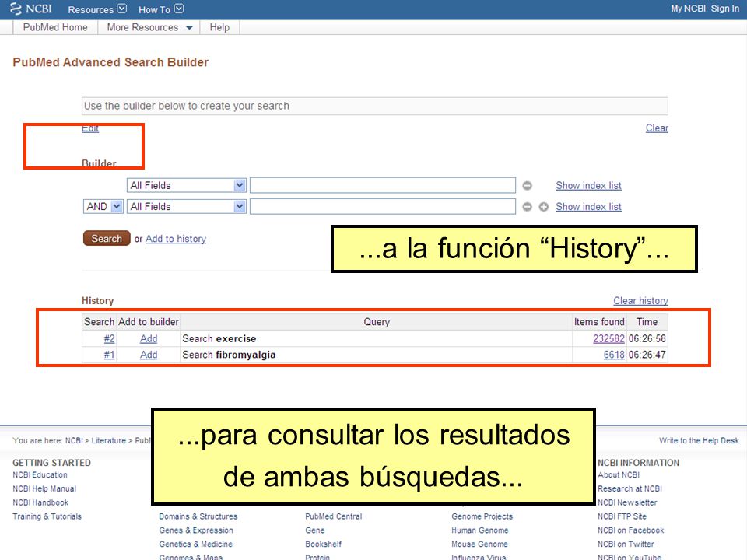Image resolution: width=747 pixels, height=560 pixels.
Task: Click the 06:26:47 time cell
Action: 647,355
